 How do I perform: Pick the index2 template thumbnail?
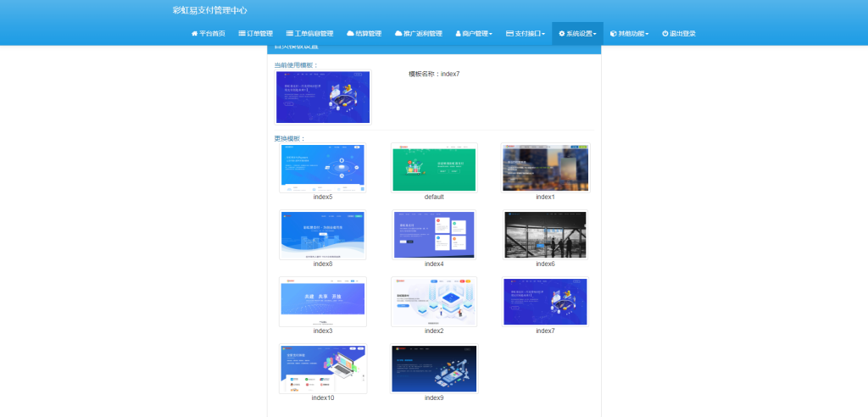(434, 302)
